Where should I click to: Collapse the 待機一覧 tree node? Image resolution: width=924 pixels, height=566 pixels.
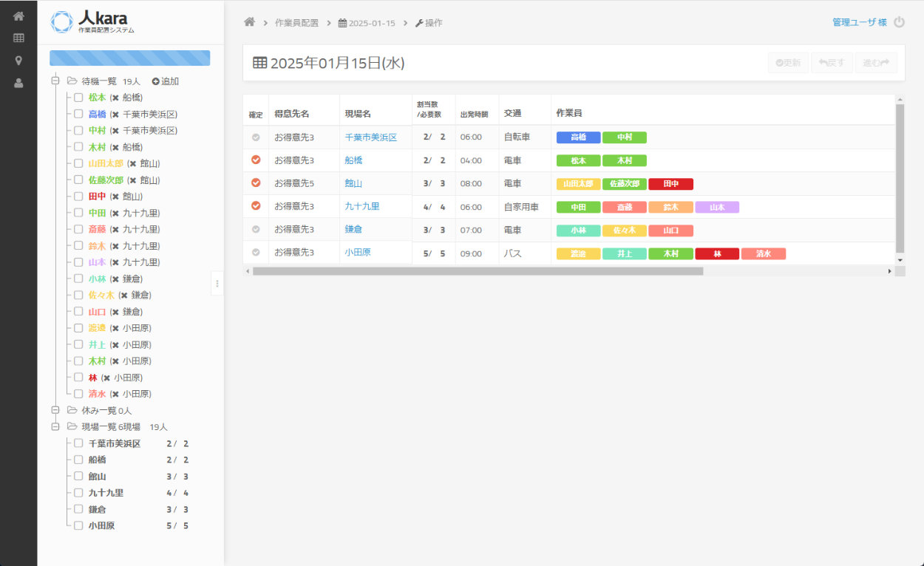pos(55,81)
